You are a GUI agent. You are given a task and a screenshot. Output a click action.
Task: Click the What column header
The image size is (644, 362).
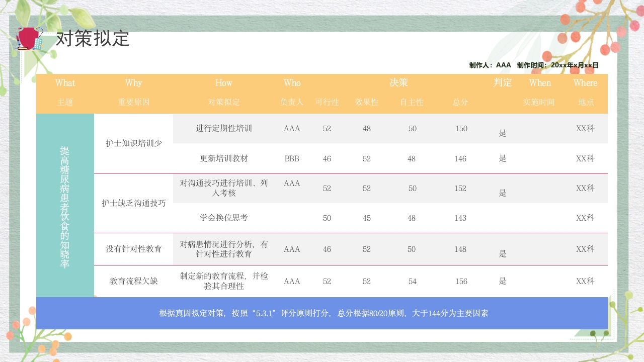tap(65, 83)
